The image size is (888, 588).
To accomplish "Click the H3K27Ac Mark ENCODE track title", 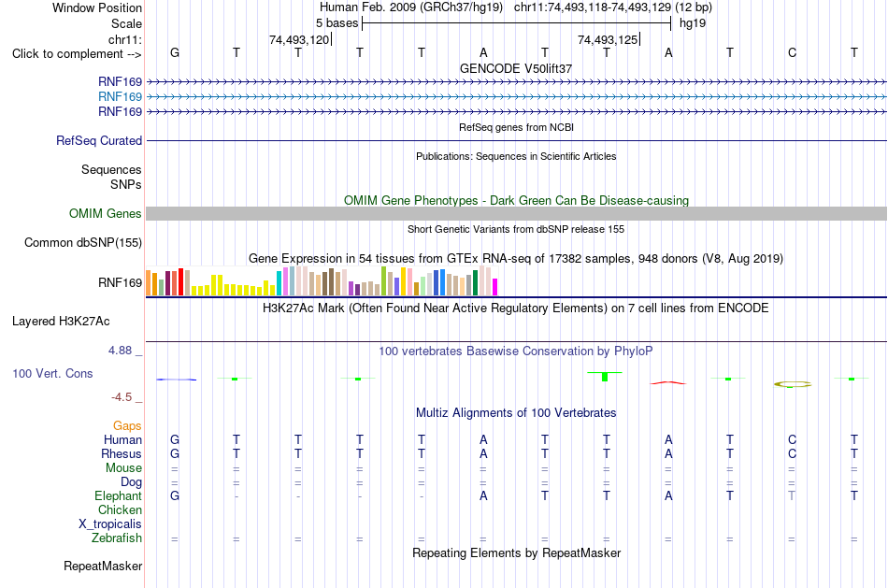I will (x=516, y=308).
